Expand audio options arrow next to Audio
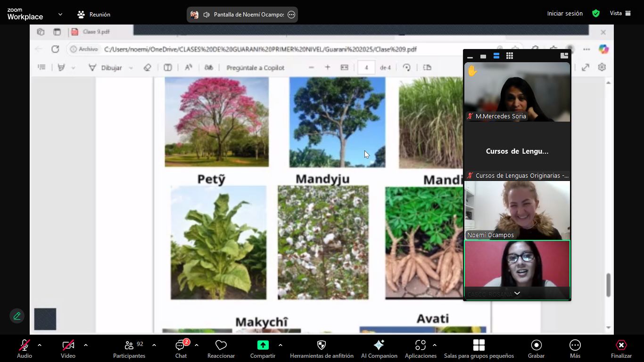 [40, 345]
